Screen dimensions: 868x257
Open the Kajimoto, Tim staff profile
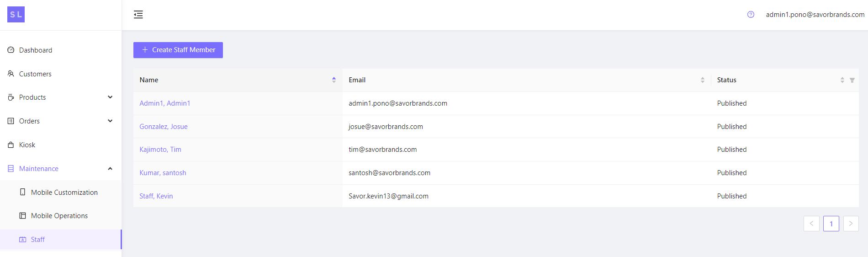(x=160, y=150)
